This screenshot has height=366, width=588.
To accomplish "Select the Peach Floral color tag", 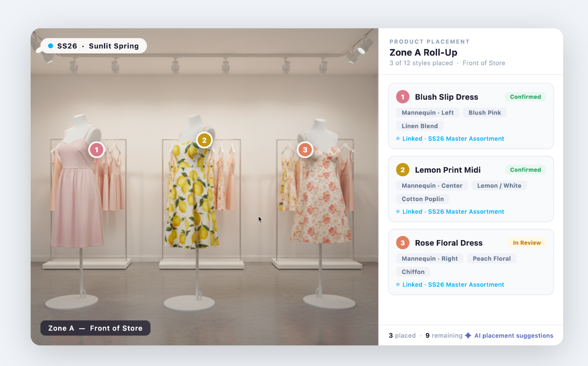I will (491, 258).
